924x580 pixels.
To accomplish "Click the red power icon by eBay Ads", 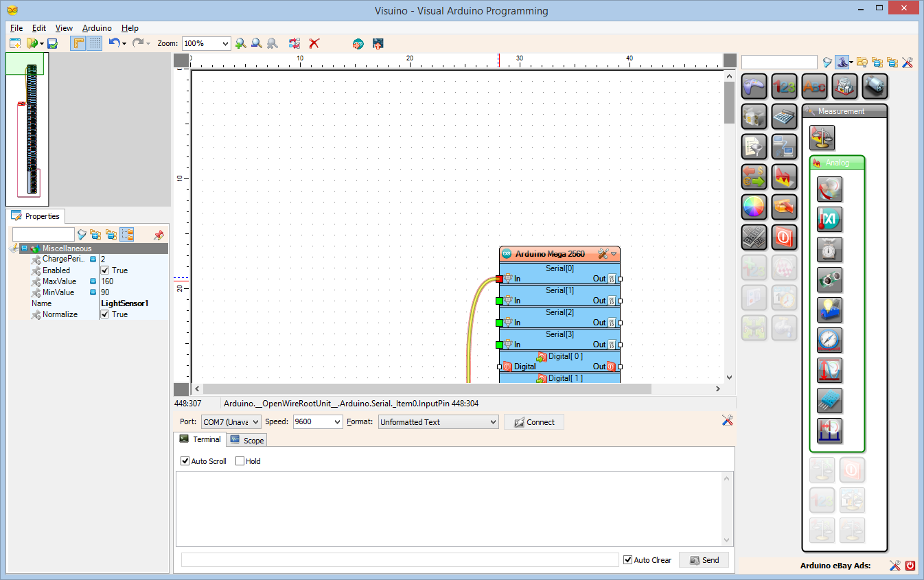I will click(x=910, y=566).
